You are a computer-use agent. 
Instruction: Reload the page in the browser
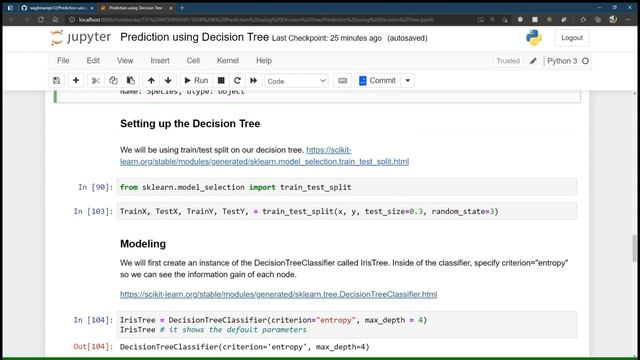(41, 20)
